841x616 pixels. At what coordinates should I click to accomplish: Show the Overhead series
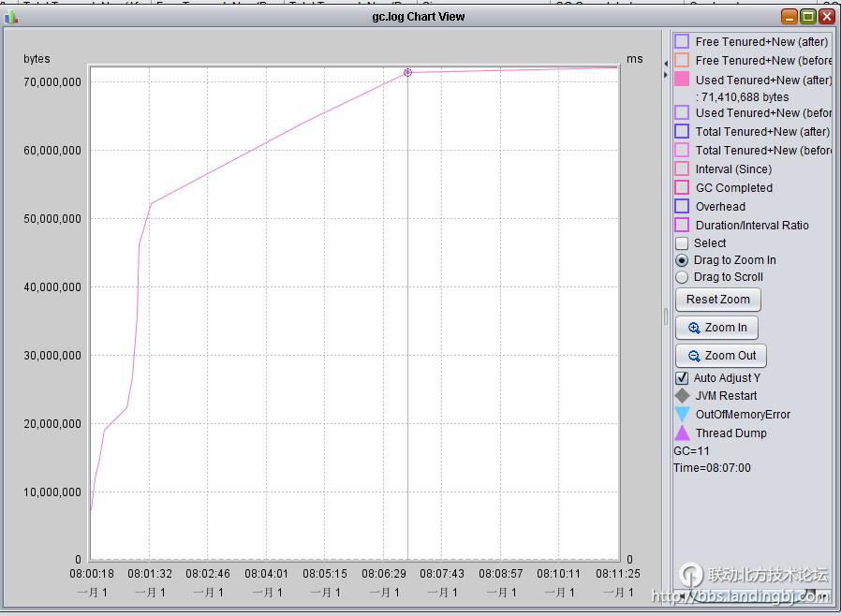click(x=682, y=207)
